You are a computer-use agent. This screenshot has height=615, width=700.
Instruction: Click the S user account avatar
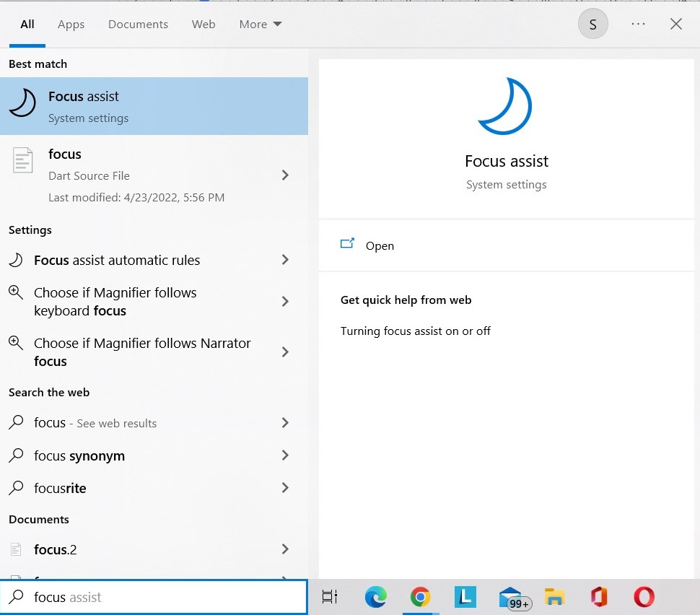(x=592, y=25)
